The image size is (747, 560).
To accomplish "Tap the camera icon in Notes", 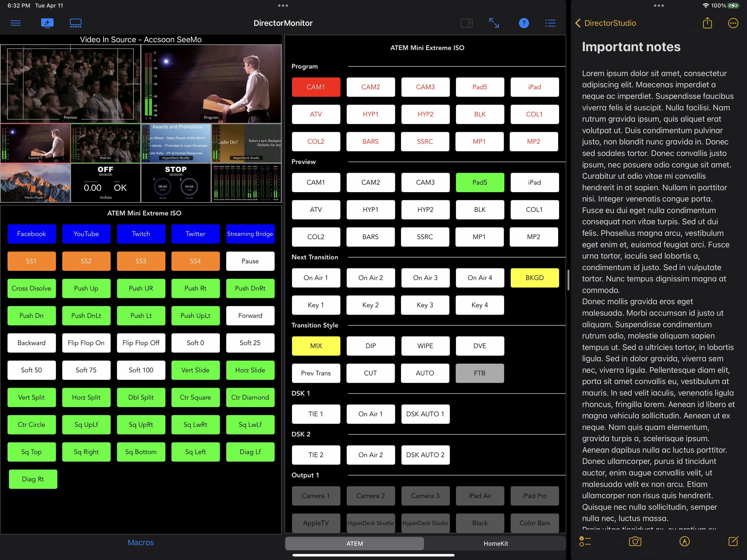I will pyautogui.click(x=635, y=541).
